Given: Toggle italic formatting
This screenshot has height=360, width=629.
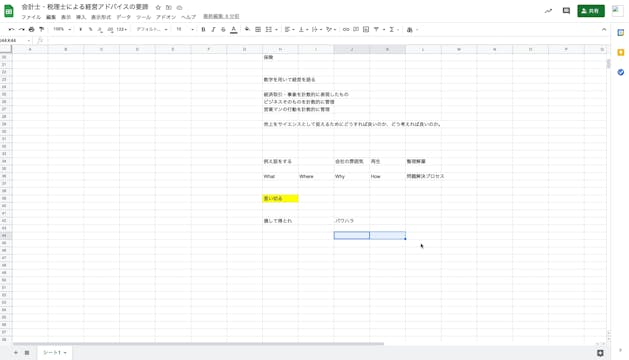Looking at the screenshot, I should pos(213,29).
